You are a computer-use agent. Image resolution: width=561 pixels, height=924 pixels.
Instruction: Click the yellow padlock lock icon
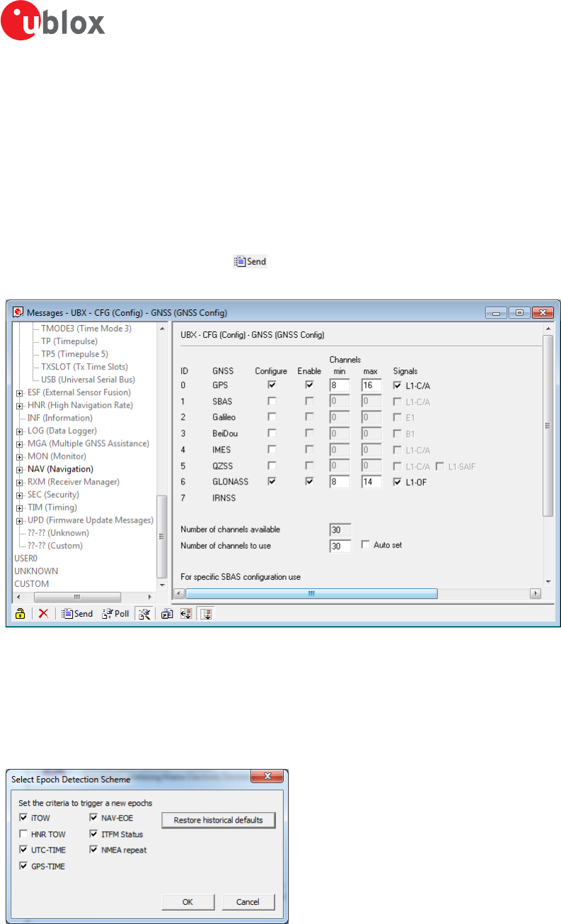(21, 614)
